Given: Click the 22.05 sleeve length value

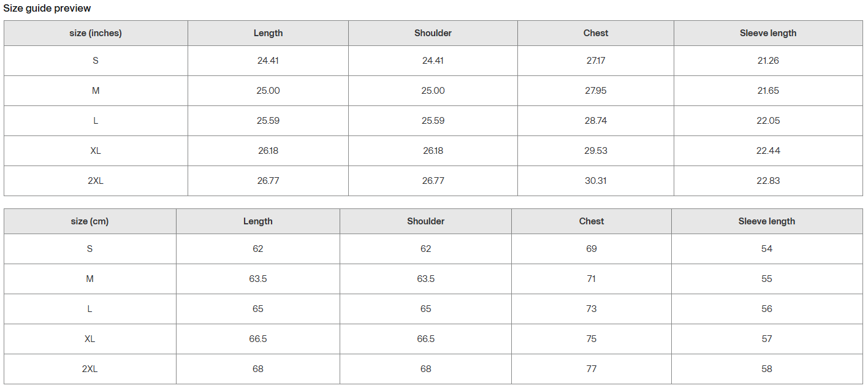Looking at the screenshot, I should (768, 121).
